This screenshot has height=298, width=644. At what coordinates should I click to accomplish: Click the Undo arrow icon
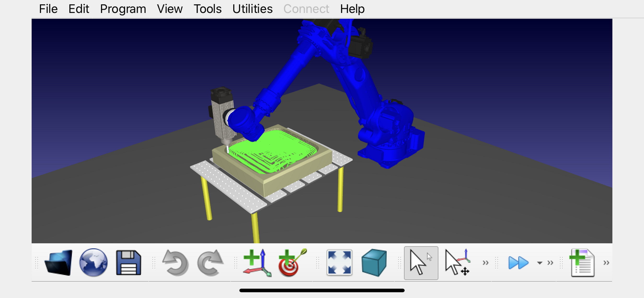click(x=176, y=262)
